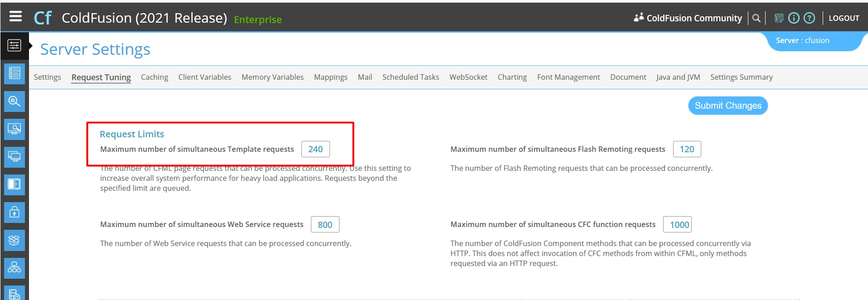Open the Java and JVM tab

(678, 77)
